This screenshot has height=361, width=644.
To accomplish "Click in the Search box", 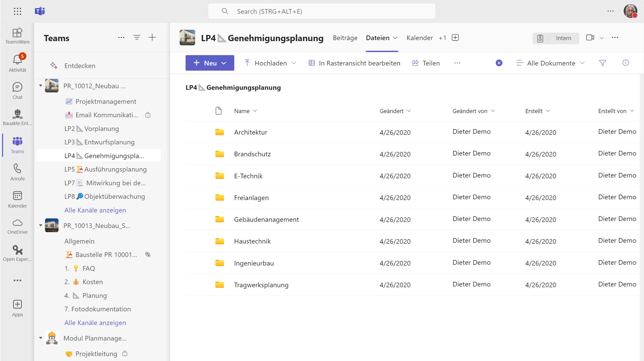I will coord(322,11).
